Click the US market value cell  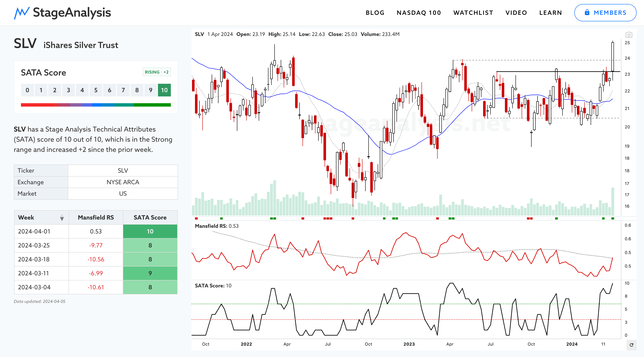pos(123,194)
